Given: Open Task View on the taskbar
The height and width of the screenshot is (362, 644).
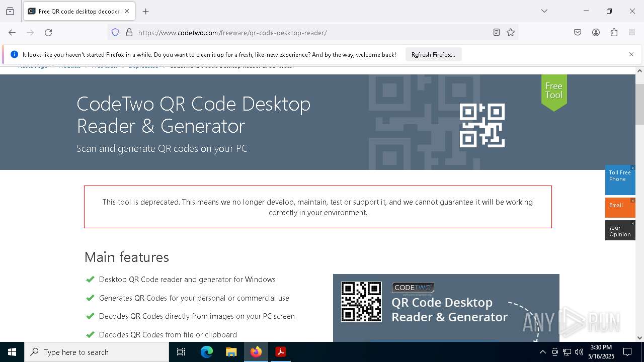Looking at the screenshot, I should [x=181, y=352].
